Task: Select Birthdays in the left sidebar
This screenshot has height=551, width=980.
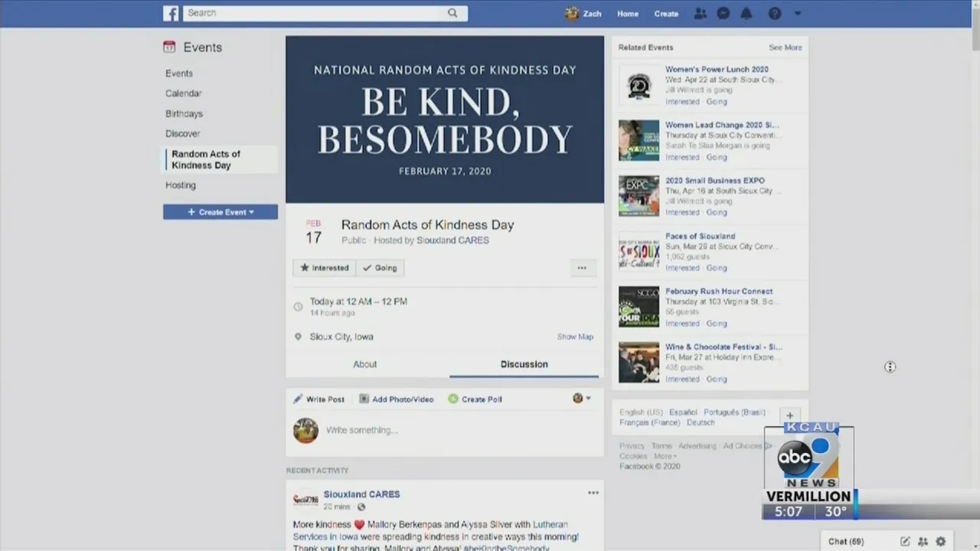Action: click(185, 113)
